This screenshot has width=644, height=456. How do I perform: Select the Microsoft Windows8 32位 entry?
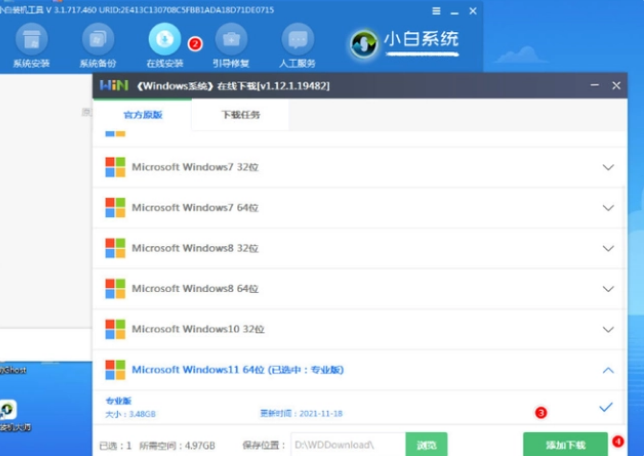194,248
